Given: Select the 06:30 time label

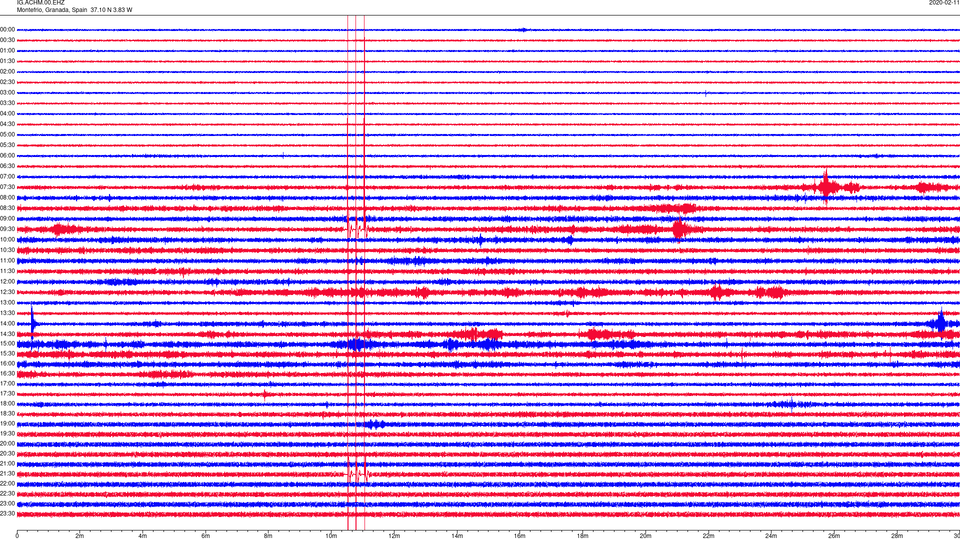Looking at the screenshot, I should (8, 166).
